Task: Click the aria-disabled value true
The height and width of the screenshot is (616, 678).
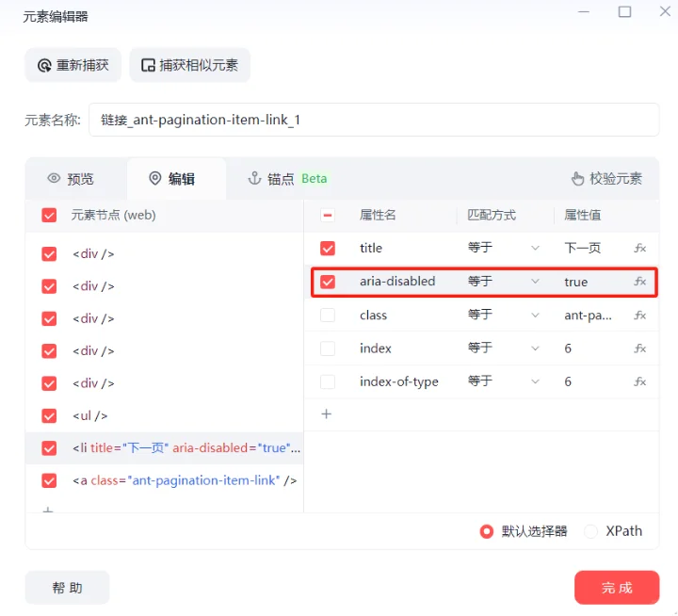Action: 576,282
